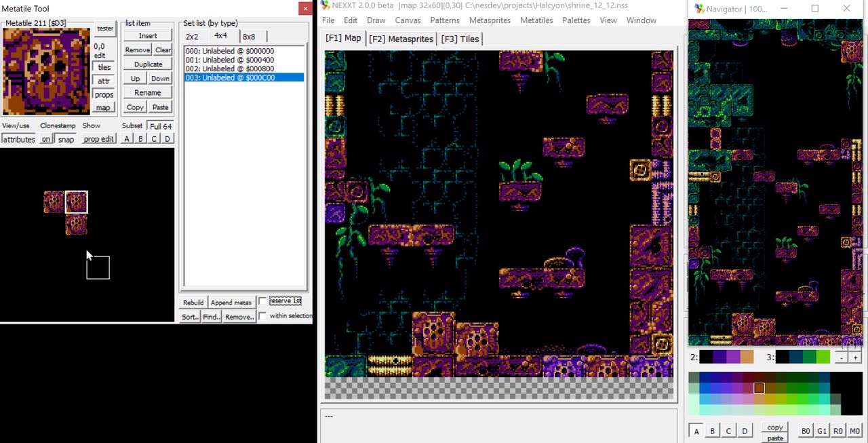
Task: Switch to the 8x8 set list tab
Action: [x=249, y=37]
